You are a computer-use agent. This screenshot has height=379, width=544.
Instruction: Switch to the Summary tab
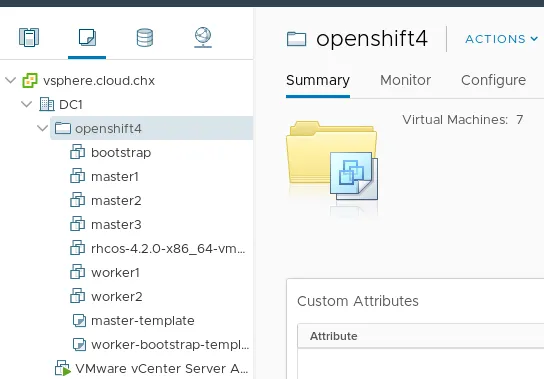click(318, 81)
